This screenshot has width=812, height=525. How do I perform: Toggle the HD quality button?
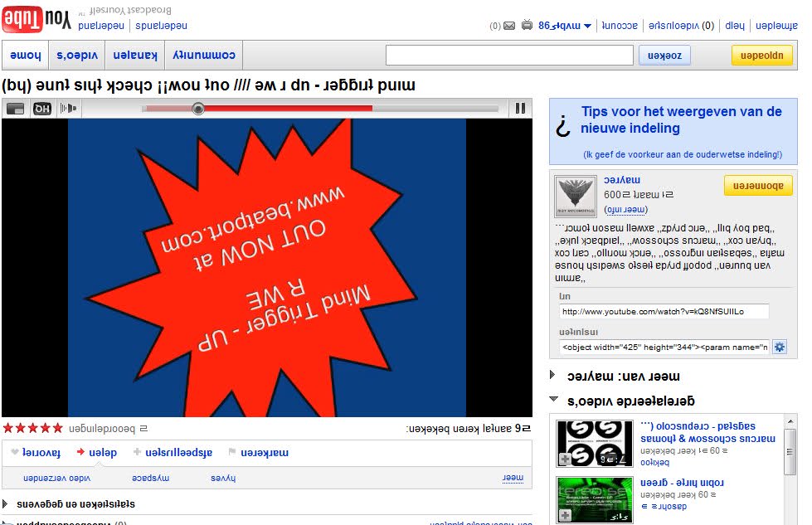41,108
